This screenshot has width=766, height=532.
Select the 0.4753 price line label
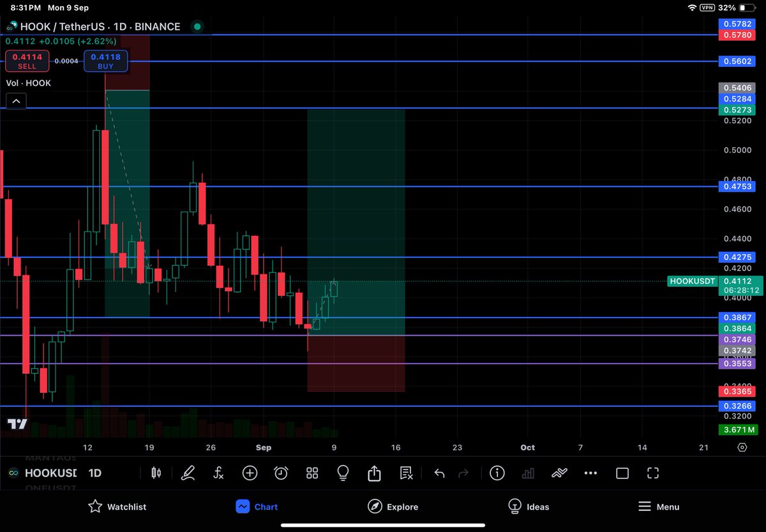click(x=737, y=186)
